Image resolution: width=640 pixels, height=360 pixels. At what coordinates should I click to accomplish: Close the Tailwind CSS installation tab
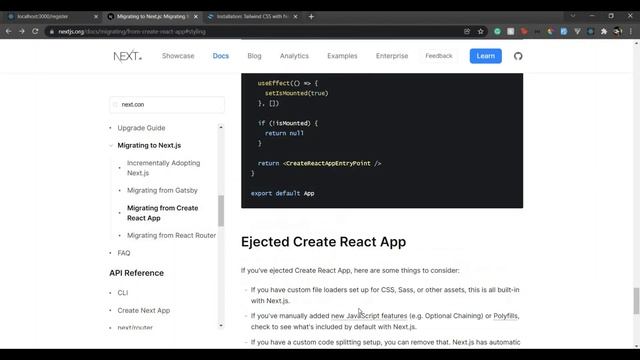296,17
